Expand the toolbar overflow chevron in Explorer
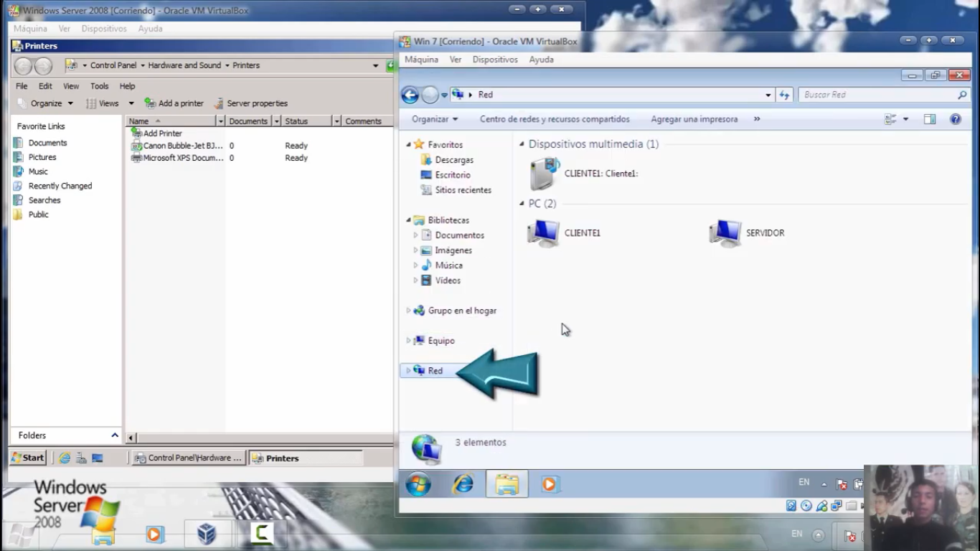The width and height of the screenshot is (980, 551). [x=757, y=119]
